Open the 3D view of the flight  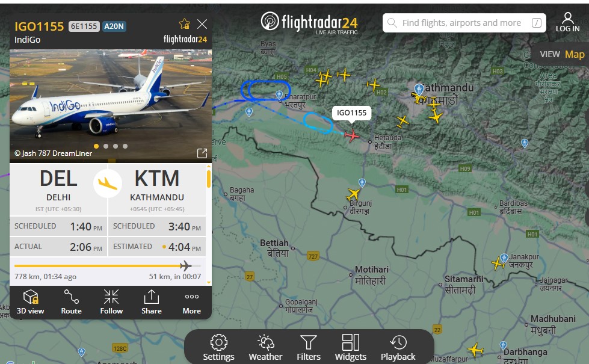point(31,302)
